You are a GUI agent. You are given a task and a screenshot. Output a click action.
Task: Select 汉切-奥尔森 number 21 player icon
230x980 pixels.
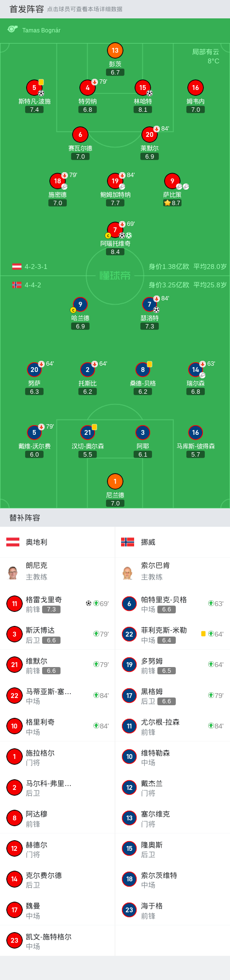(x=87, y=432)
